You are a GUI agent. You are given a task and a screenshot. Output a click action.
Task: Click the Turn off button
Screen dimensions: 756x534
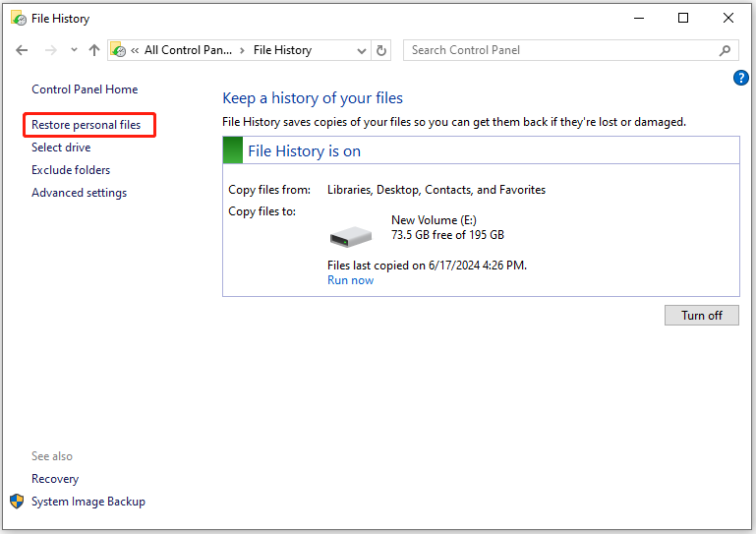click(701, 316)
